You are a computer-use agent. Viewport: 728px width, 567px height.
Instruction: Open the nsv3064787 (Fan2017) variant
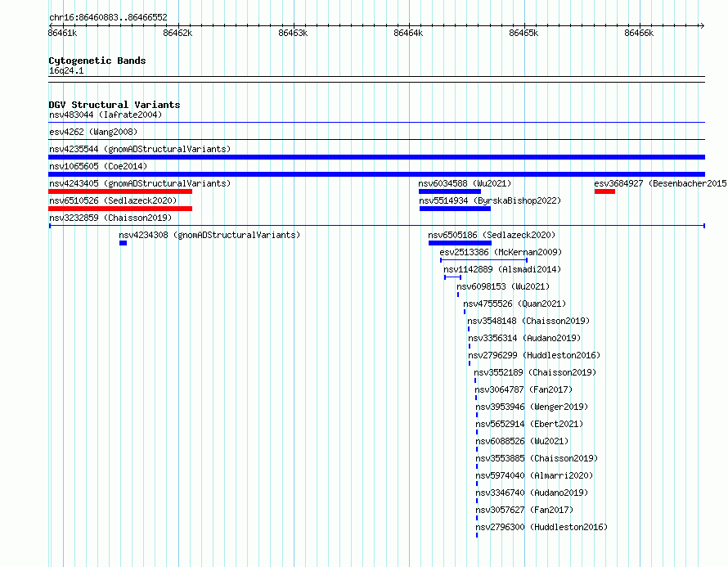(524, 389)
